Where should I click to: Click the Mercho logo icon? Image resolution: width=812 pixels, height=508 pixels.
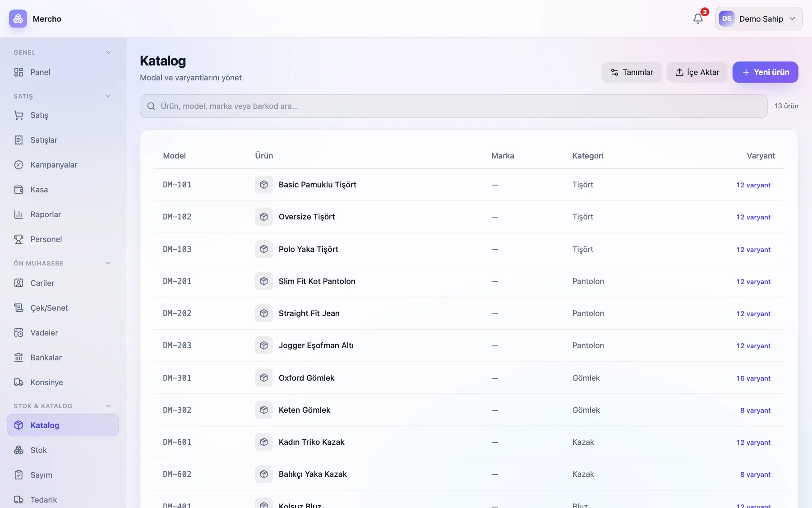(18, 19)
